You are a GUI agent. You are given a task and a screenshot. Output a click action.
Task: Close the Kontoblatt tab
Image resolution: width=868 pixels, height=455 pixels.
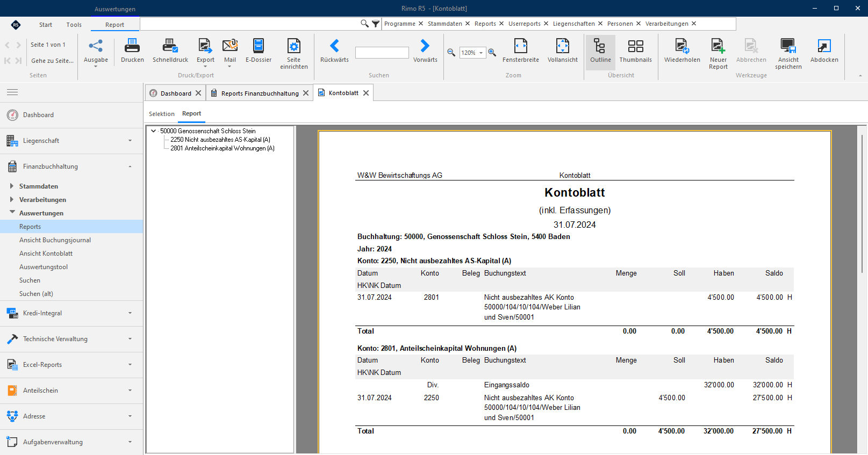[366, 93]
